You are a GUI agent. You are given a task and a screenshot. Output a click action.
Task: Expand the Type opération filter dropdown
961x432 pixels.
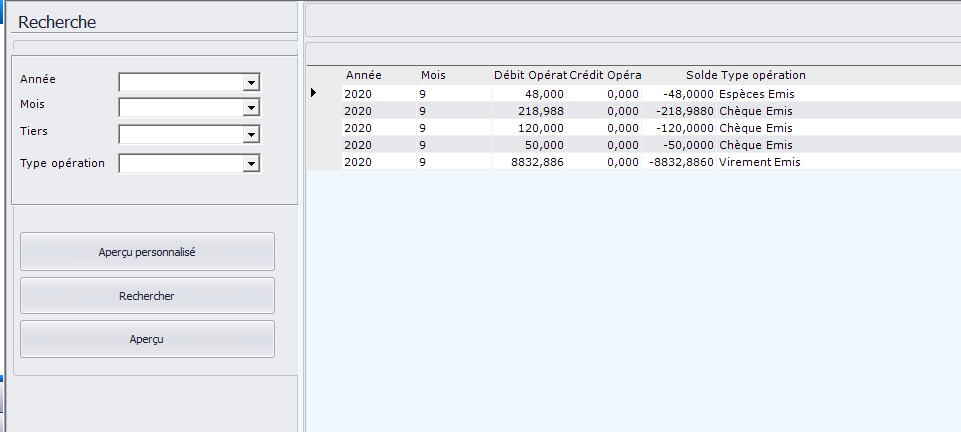tap(251, 163)
